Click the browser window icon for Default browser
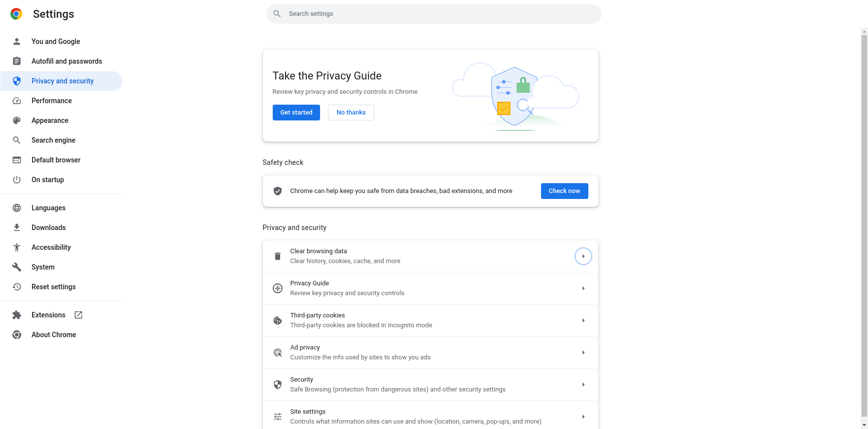868x429 pixels. [x=17, y=160]
